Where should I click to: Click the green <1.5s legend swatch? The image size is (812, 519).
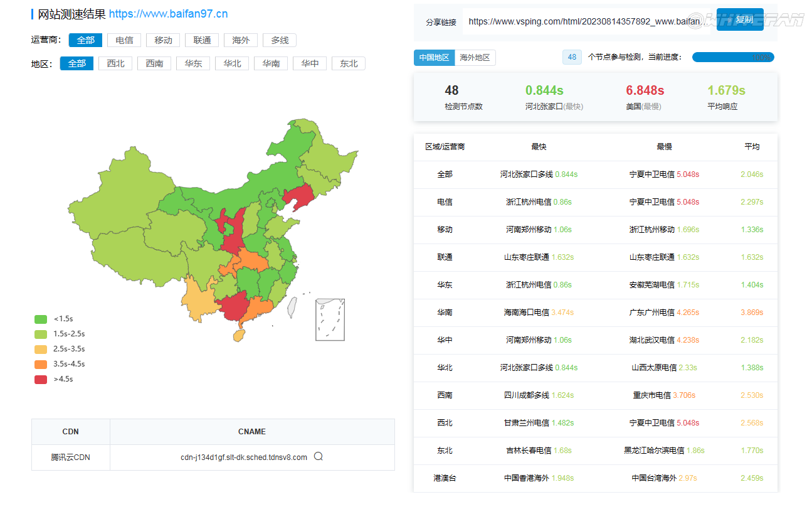(x=41, y=319)
